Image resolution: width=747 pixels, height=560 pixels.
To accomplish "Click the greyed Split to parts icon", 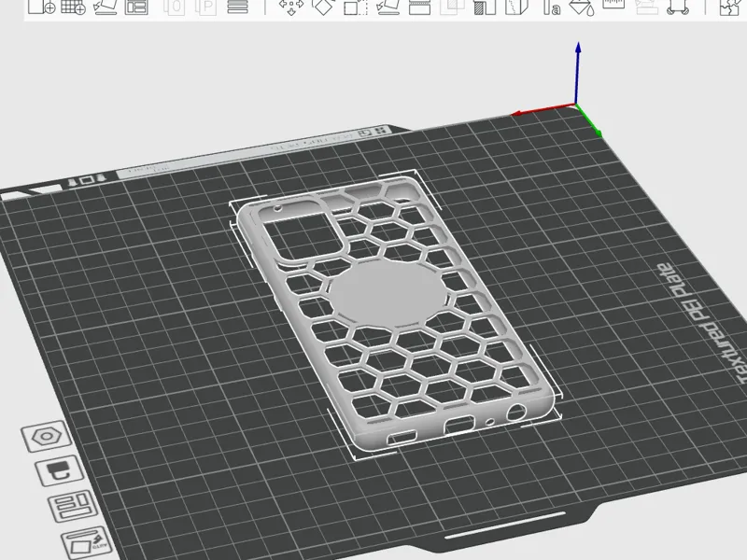I will [x=206, y=7].
